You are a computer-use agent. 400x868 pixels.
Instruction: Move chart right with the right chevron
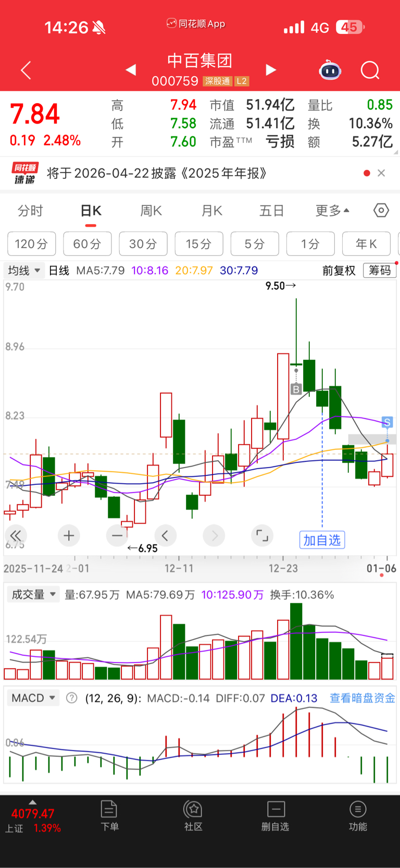tap(214, 535)
